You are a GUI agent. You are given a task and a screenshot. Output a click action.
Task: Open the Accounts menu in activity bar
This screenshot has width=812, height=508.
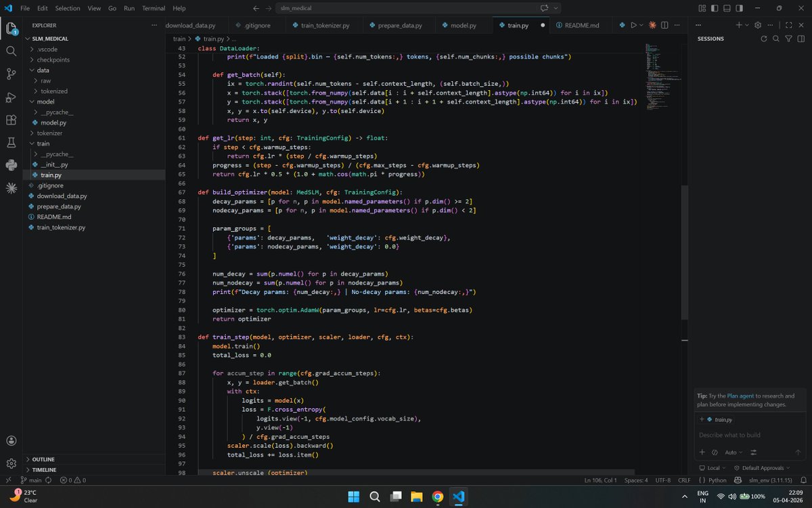point(11,441)
